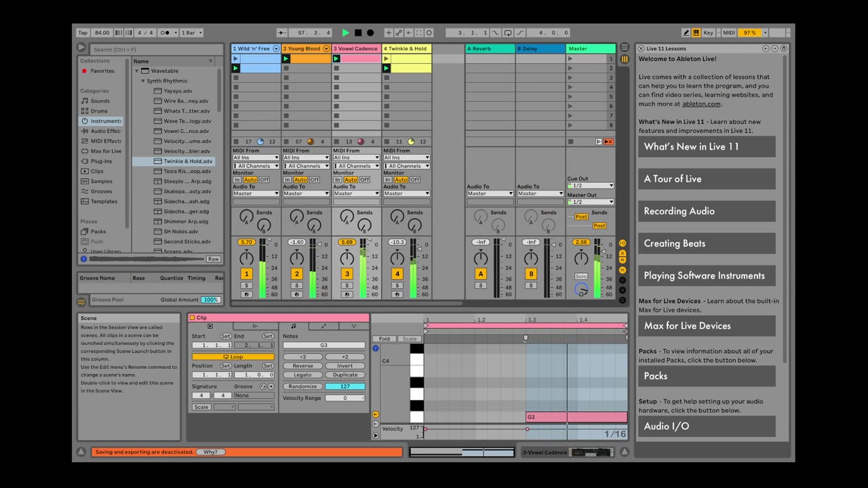Start playback with the green Play button
The image size is (868, 488).
(x=346, y=33)
